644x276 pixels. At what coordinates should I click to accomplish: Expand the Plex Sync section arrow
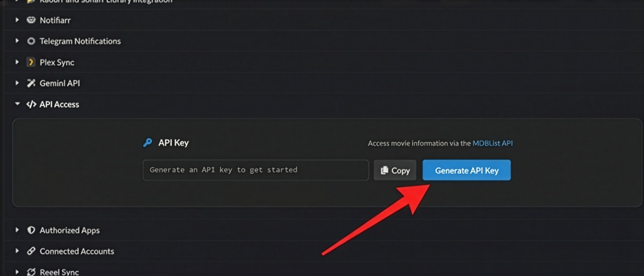(17, 62)
